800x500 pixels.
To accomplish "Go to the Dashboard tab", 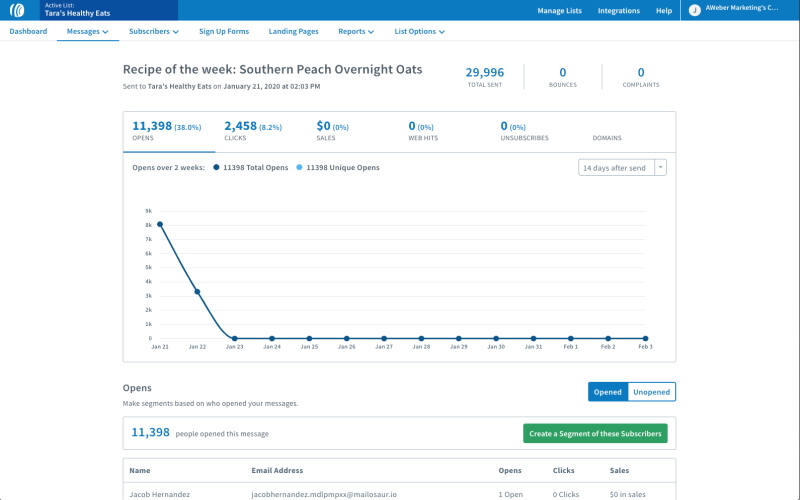I will pos(28,32).
